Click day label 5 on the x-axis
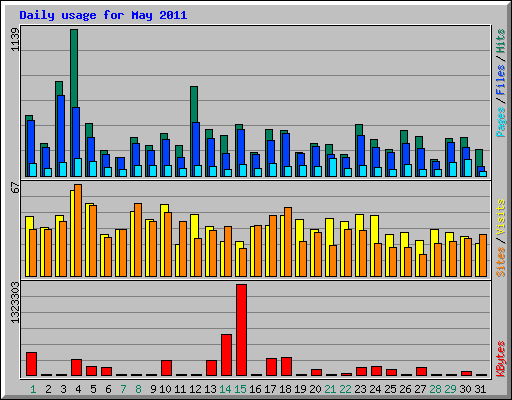The height and width of the screenshot is (400, 512). 93,389
